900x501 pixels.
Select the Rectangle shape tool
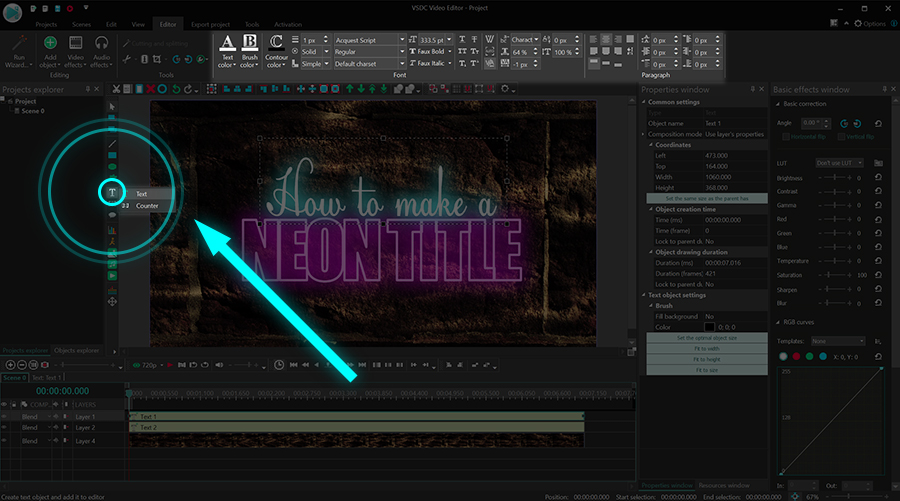point(112,155)
